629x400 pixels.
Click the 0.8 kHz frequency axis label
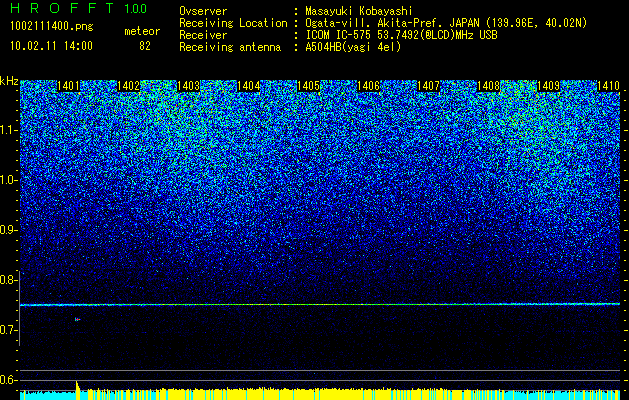click(x=8, y=280)
